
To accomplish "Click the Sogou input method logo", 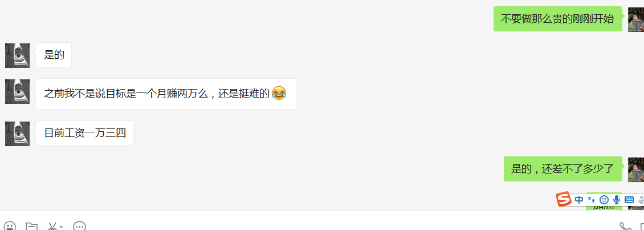I will point(564,200).
